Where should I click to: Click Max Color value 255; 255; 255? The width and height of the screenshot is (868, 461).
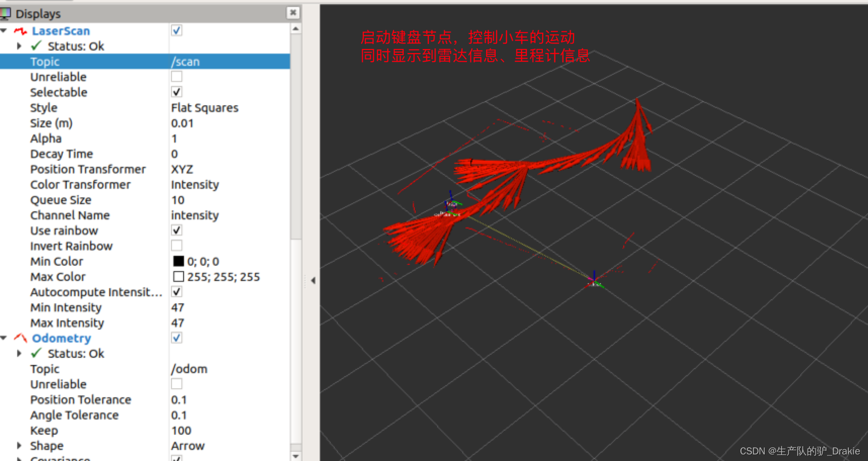click(223, 277)
